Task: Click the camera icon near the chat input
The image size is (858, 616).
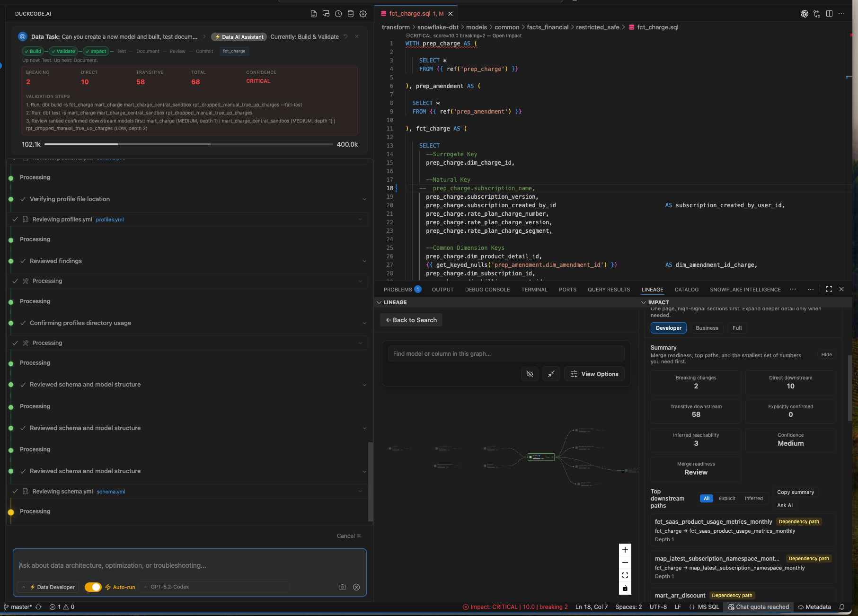Action: click(x=342, y=587)
